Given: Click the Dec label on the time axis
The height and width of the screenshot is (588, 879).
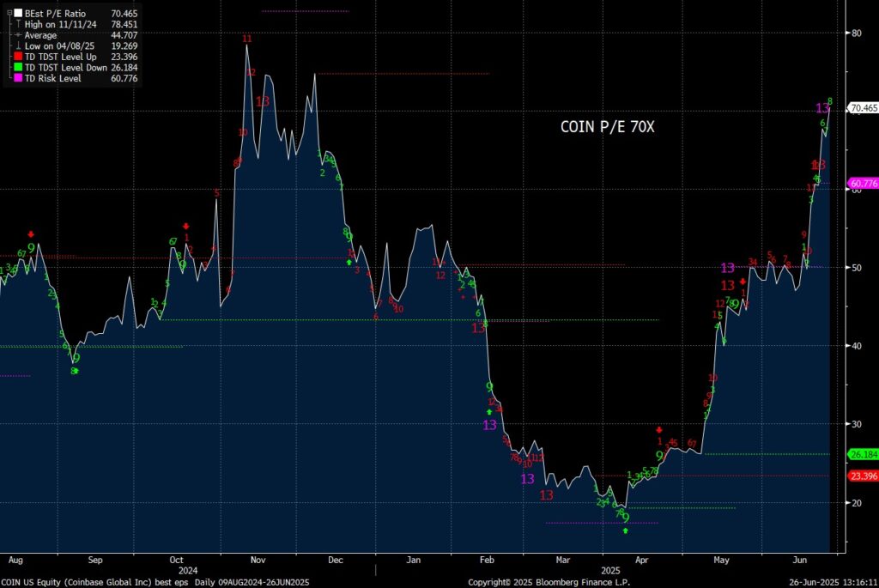Looking at the screenshot, I should point(336,560).
